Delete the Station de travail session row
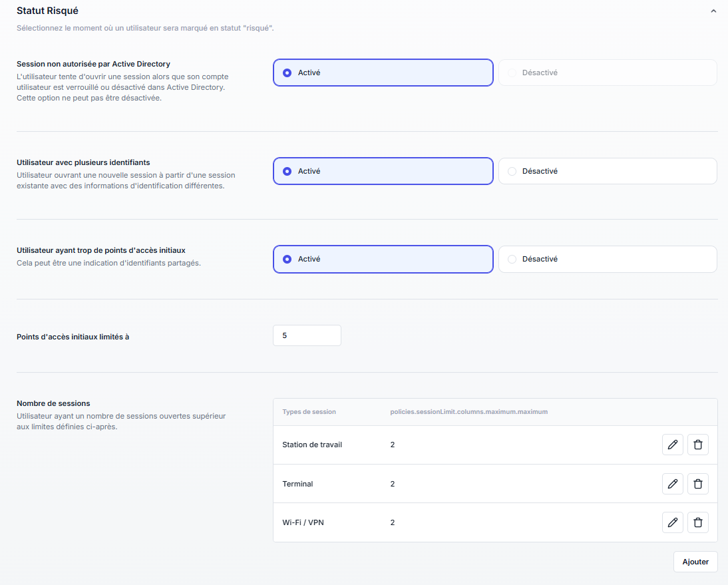This screenshot has height=585, width=728. [x=698, y=445]
